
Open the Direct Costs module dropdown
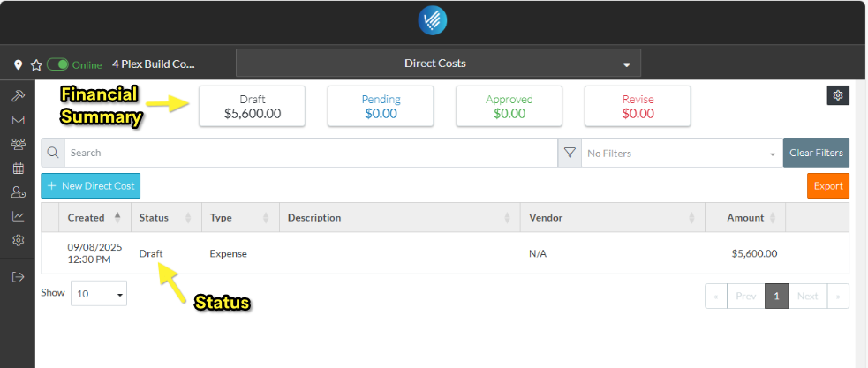(x=438, y=64)
